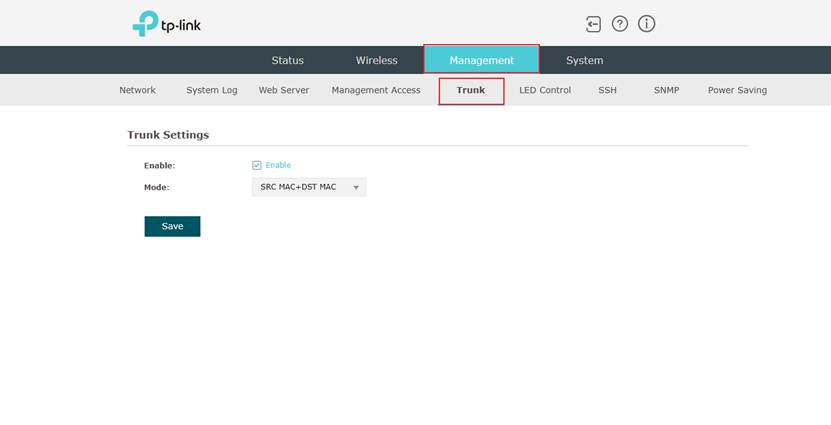The height and width of the screenshot is (425, 831).
Task: Open the help question mark icon
Action: [620, 24]
